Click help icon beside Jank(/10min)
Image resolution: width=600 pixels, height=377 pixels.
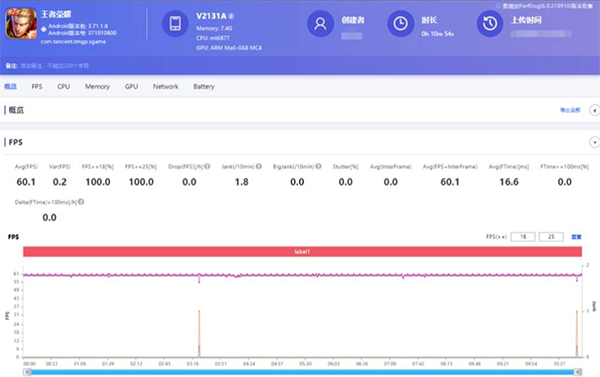click(x=259, y=166)
